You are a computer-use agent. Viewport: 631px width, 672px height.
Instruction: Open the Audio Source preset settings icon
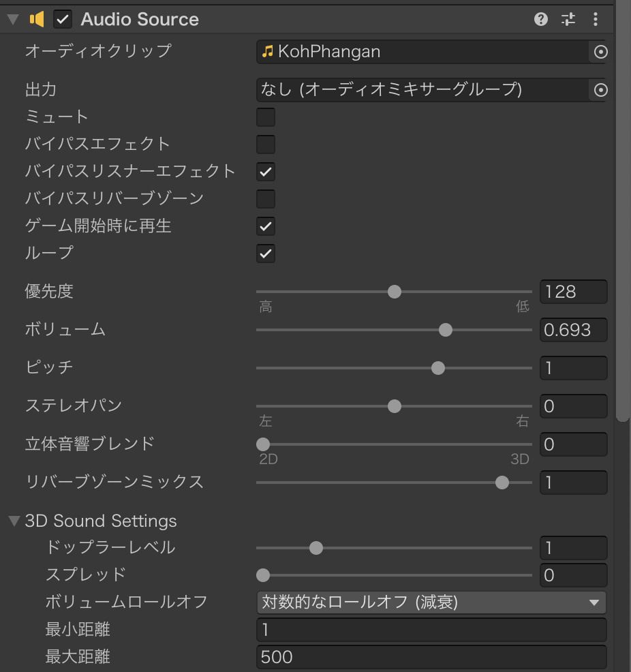(x=568, y=19)
